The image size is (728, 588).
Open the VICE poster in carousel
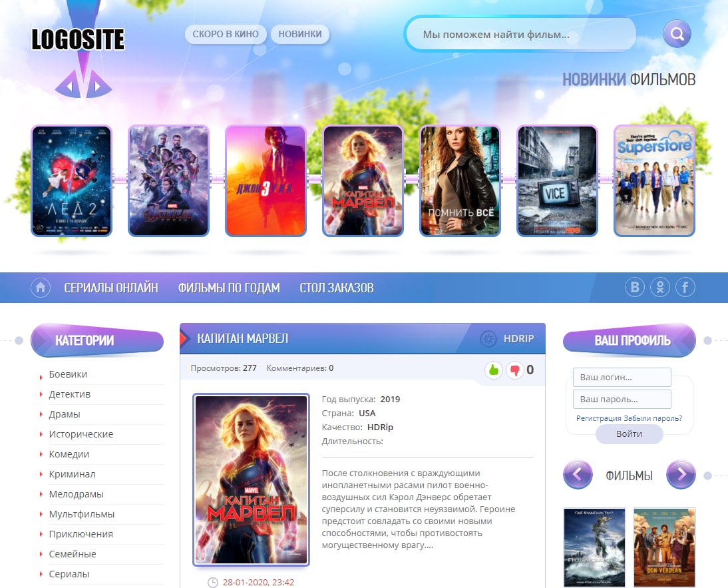point(557,180)
